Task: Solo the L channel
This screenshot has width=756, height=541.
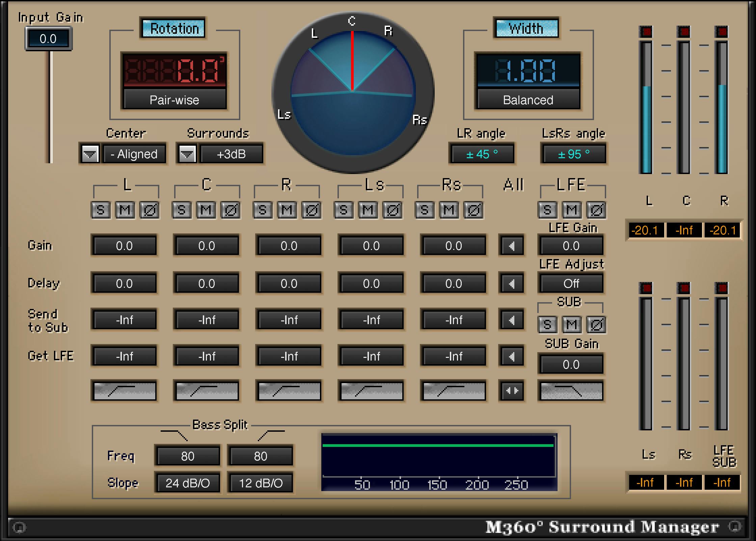Action: pos(101,210)
